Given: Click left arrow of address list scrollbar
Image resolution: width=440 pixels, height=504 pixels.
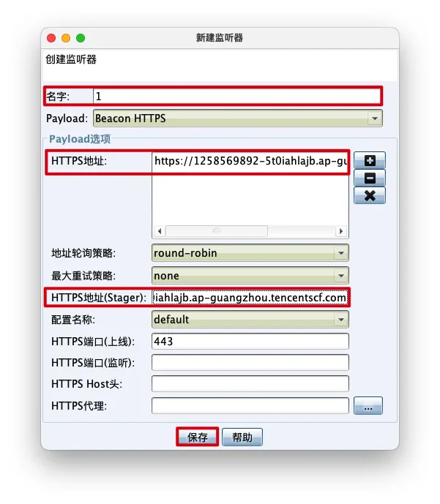Looking at the screenshot, I should point(160,231).
